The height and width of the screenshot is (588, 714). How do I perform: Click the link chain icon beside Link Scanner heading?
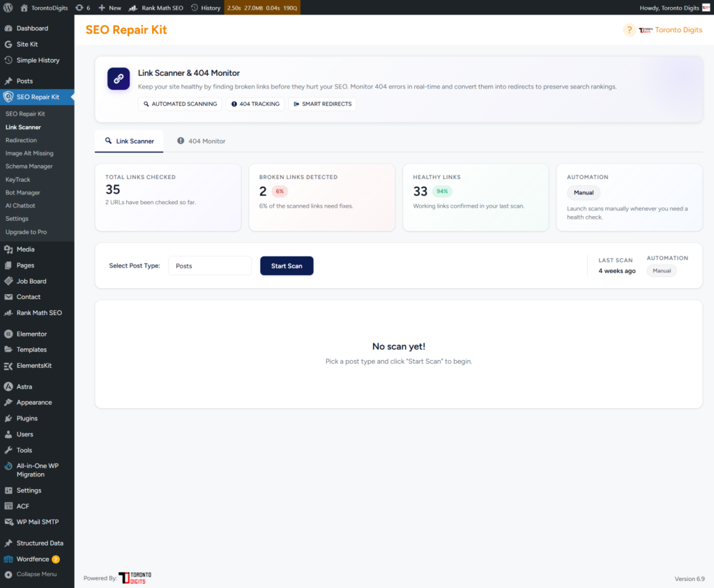tap(119, 79)
